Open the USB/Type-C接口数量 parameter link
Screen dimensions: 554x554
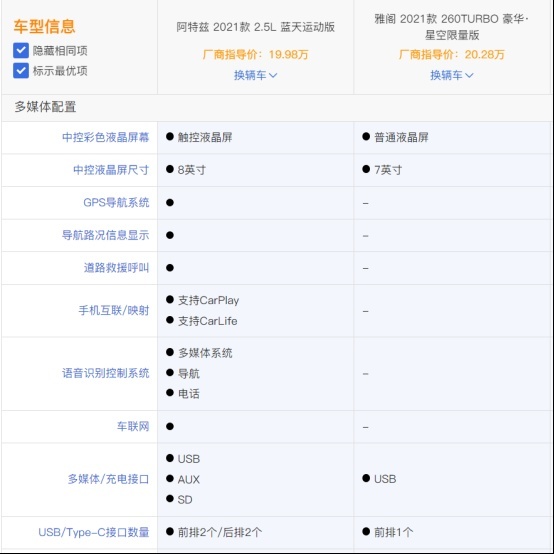click(94, 532)
